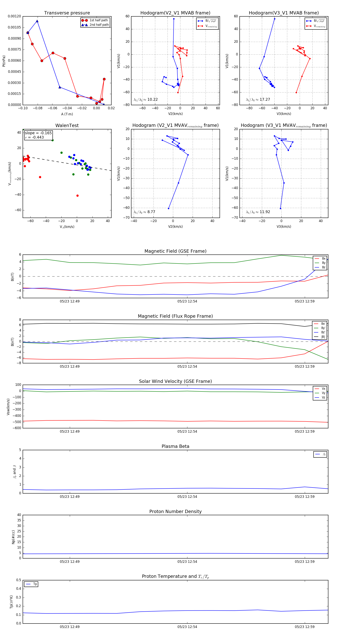Select the "Tp" legend entry

tap(31, 584)
